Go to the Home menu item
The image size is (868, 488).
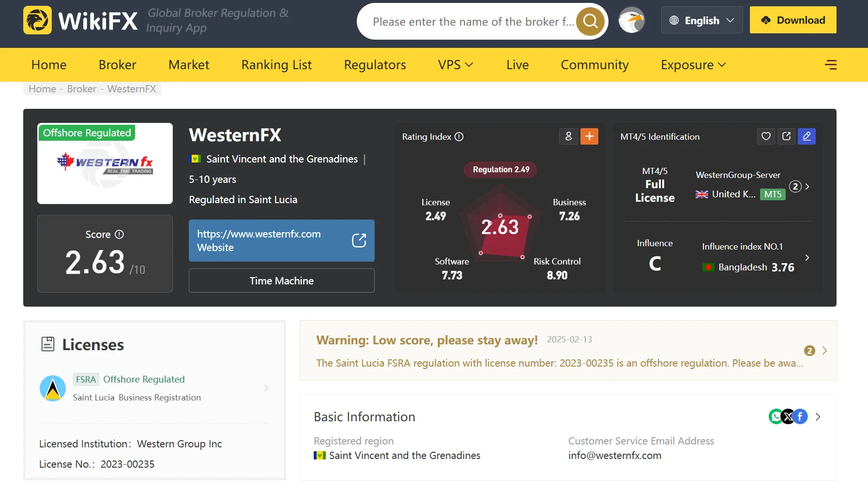pos(49,65)
